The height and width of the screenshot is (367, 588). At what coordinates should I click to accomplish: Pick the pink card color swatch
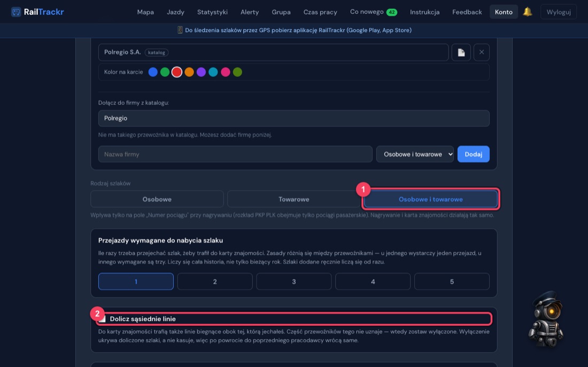(x=226, y=72)
